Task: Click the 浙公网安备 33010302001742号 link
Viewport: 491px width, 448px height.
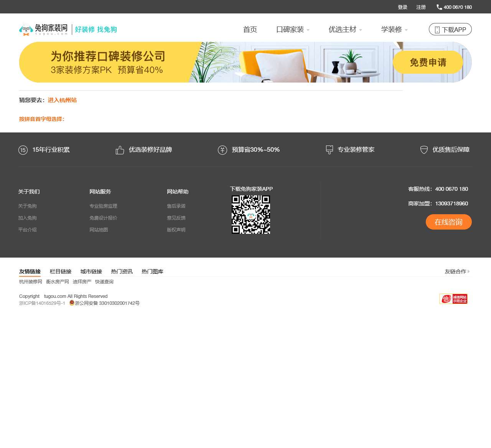Action: (107, 303)
